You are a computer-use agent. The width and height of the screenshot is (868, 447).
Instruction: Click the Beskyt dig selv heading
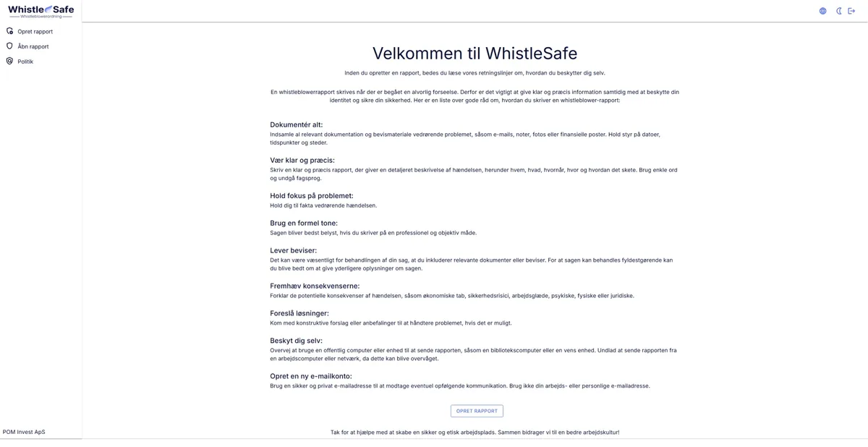(297, 341)
